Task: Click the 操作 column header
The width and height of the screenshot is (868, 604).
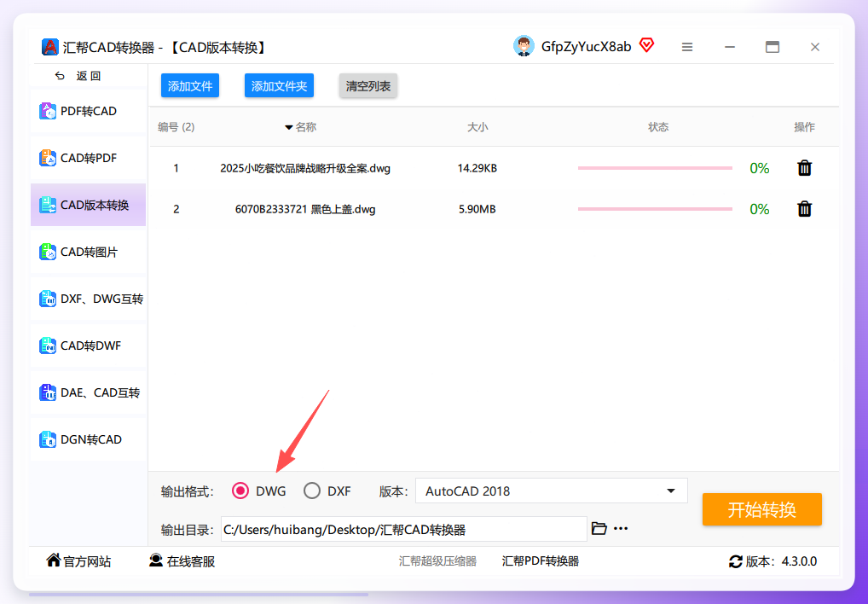Action: (804, 127)
